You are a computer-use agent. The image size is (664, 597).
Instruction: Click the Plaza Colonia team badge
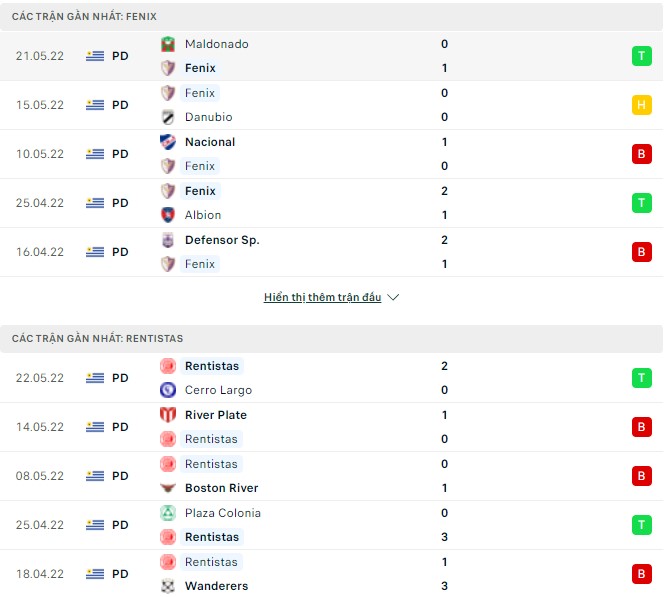168,513
